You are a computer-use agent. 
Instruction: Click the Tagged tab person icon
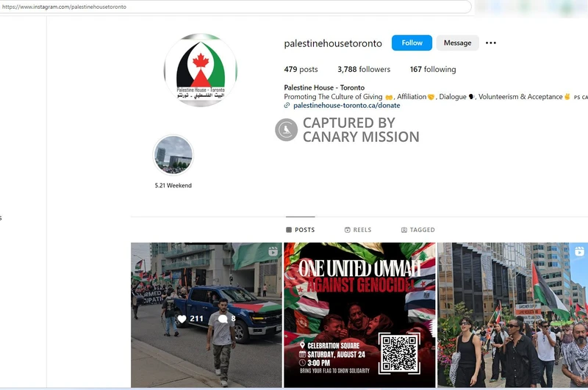tap(404, 230)
